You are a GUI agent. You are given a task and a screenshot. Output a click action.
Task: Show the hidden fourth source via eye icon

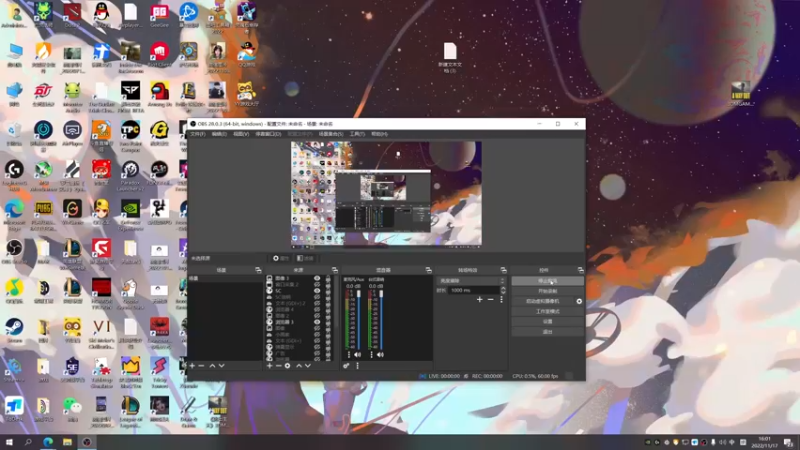coord(317,297)
